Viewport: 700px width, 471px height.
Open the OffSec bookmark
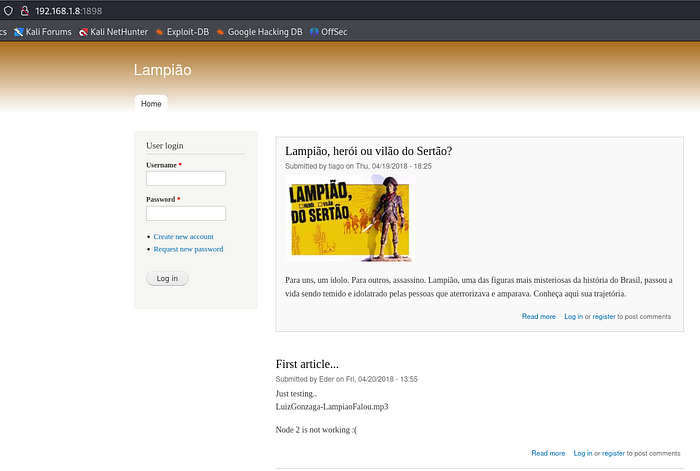[326, 32]
